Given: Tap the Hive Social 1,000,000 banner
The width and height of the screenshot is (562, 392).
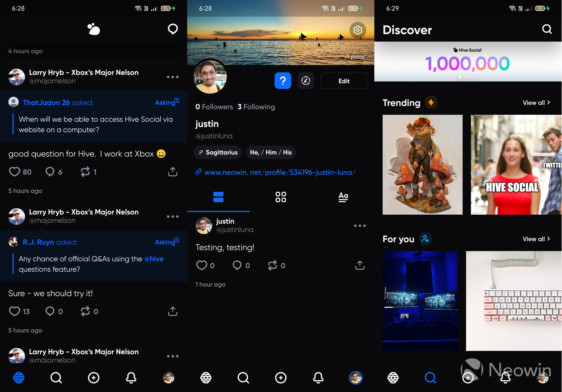Looking at the screenshot, I should coord(468,61).
